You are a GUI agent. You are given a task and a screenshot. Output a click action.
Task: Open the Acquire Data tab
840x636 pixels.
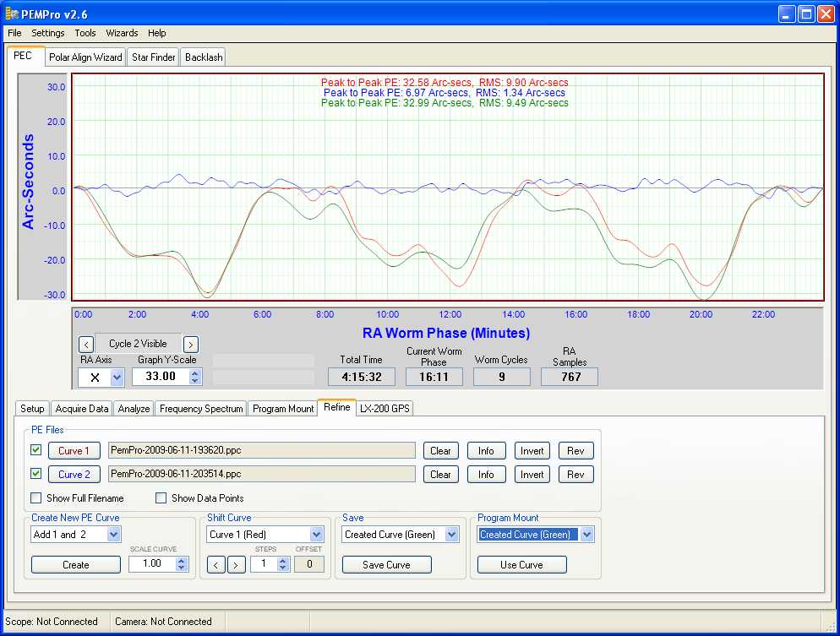coord(82,409)
